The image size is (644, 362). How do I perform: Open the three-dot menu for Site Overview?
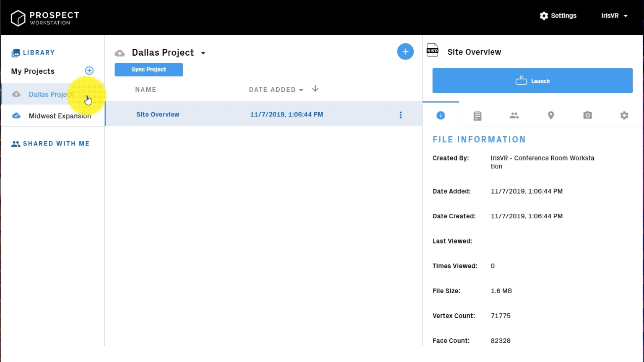tap(401, 115)
